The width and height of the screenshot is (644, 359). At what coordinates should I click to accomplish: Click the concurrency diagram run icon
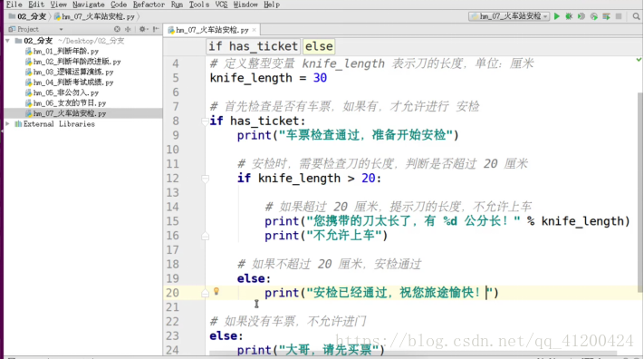pyautogui.click(x=606, y=16)
